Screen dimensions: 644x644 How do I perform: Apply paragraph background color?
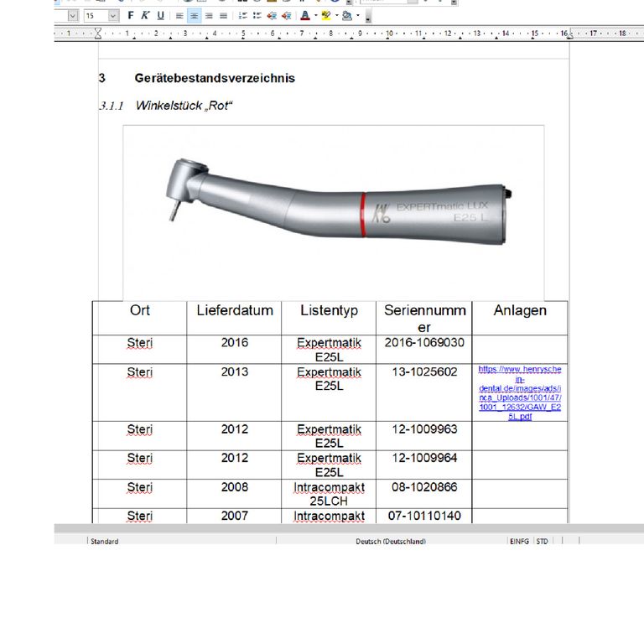(347, 16)
